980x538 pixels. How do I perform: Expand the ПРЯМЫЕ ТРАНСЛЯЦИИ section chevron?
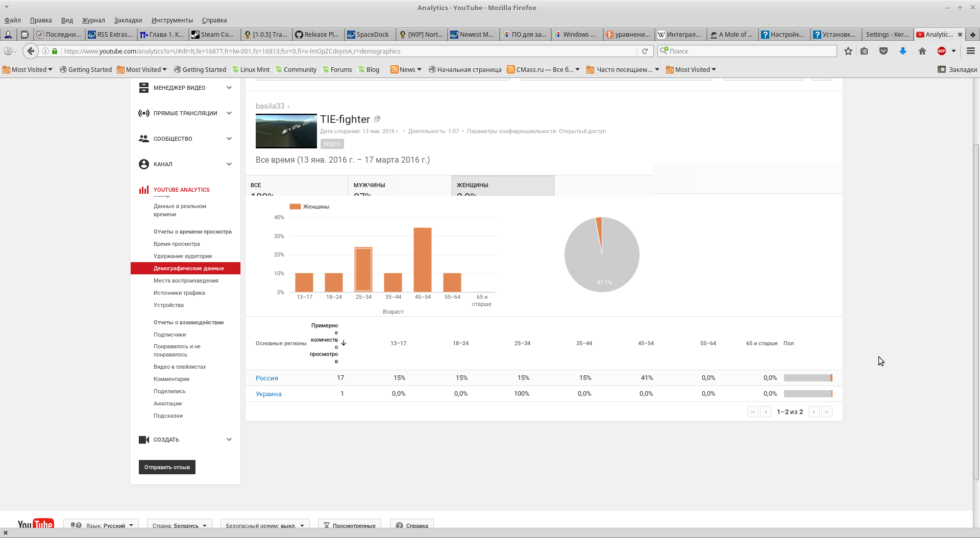tap(229, 113)
